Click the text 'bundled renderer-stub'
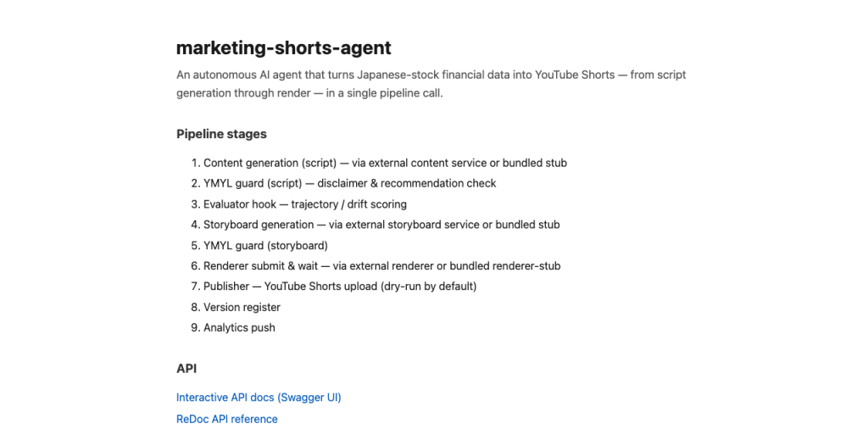This screenshot has width=868, height=429. [x=505, y=265]
